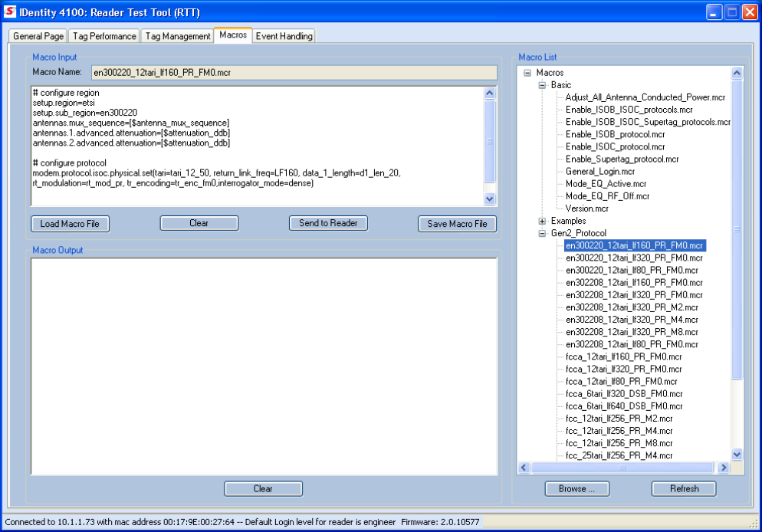Switch to the Tag Performance tab
The width and height of the screenshot is (762, 532).
(104, 37)
